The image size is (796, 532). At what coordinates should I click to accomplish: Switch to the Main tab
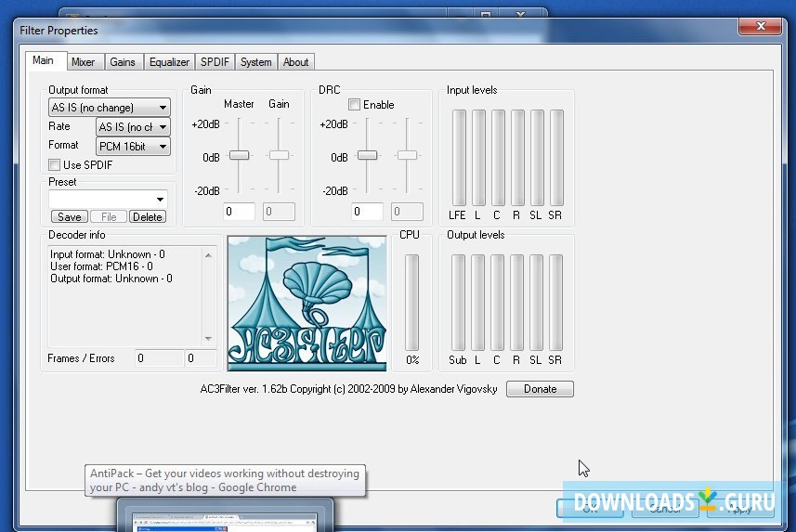pyautogui.click(x=43, y=60)
